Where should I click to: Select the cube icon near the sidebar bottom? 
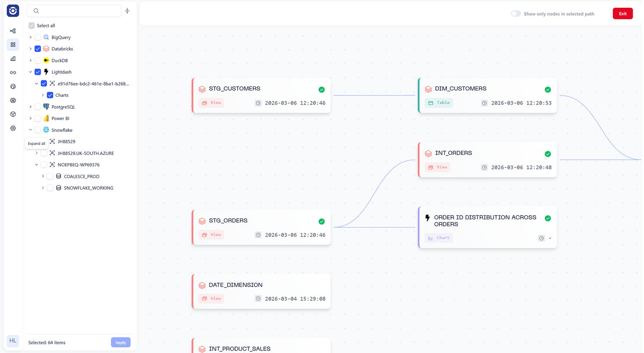[x=13, y=114]
